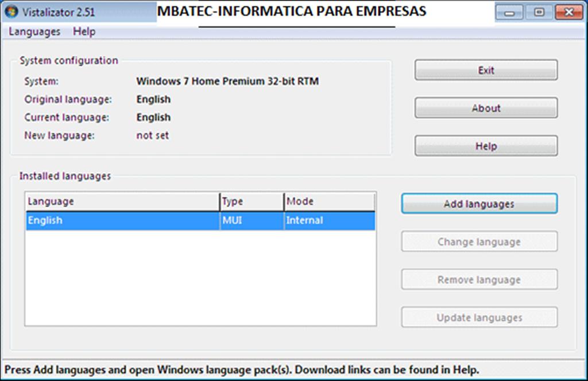Open the Languages menu
The image size is (588, 381).
[33, 32]
